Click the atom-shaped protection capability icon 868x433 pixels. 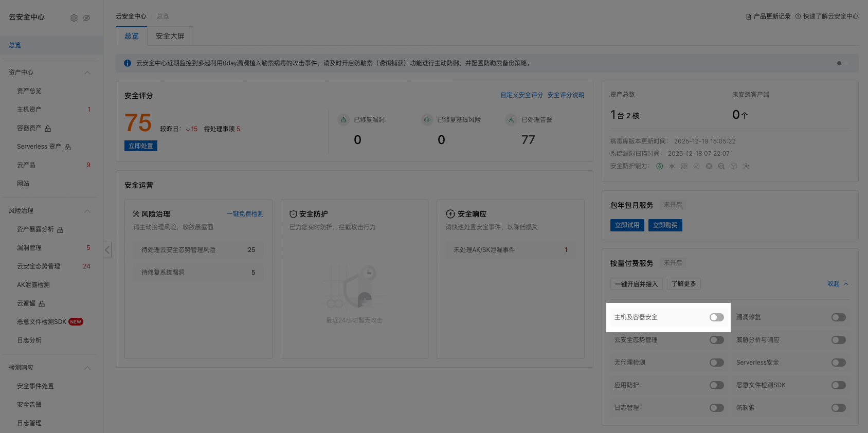tap(684, 166)
